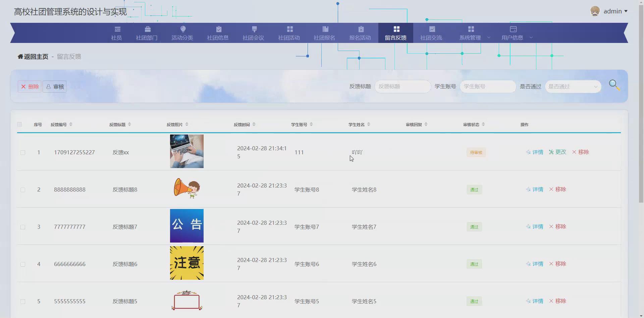Select the 社团部门 department icon
This screenshot has width=644, height=318.
pos(147,33)
